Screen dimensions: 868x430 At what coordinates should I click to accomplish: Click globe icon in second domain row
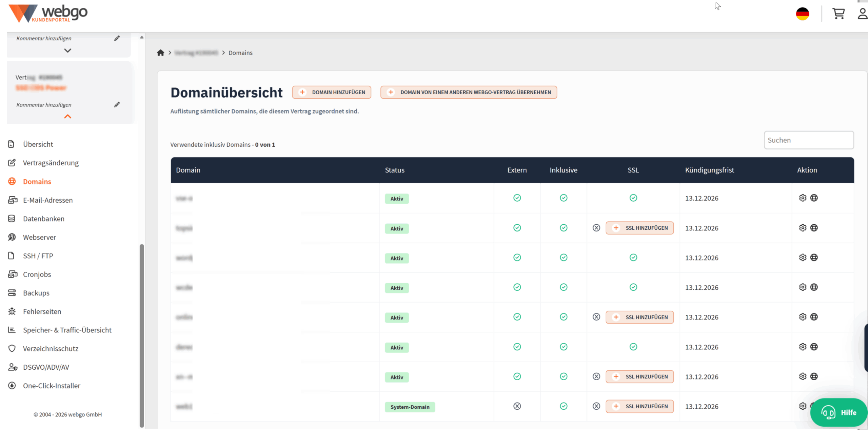pyautogui.click(x=814, y=228)
